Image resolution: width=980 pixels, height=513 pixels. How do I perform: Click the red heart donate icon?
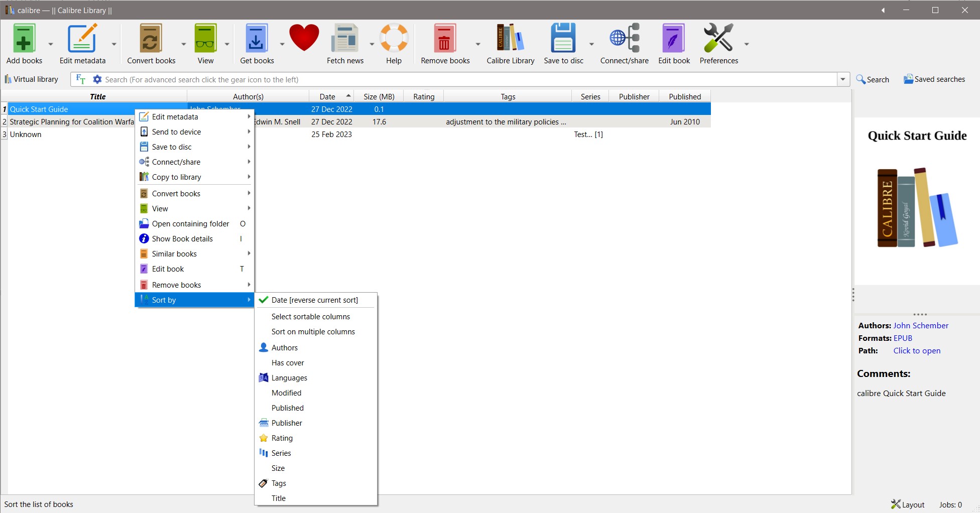click(304, 38)
